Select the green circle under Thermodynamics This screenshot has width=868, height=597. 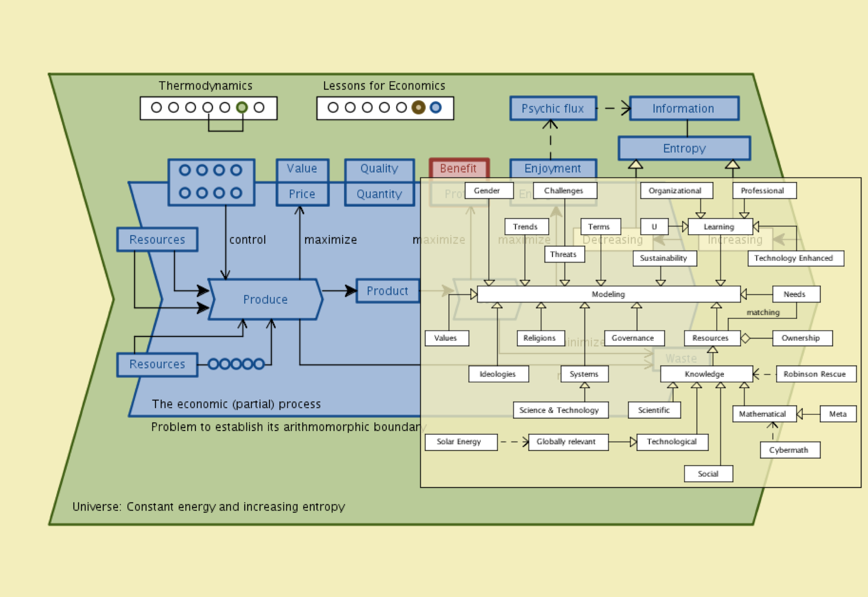click(242, 108)
